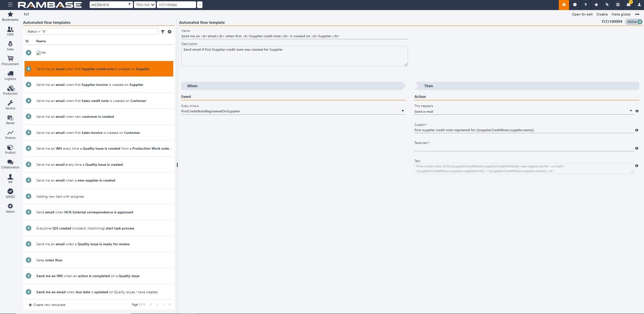The height and width of the screenshot is (314, 644).
Task: Click the Disable button
Action: (602, 14)
